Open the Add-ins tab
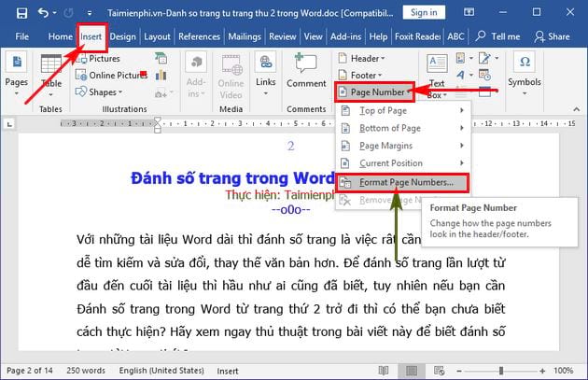588x380 pixels. point(345,36)
